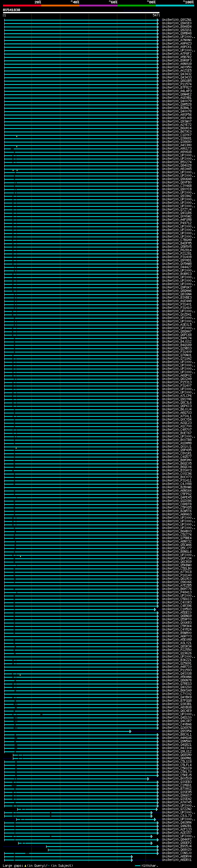
Task: Click the red 20% identity color segment
Action: pyautogui.click(x=22, y=6)
